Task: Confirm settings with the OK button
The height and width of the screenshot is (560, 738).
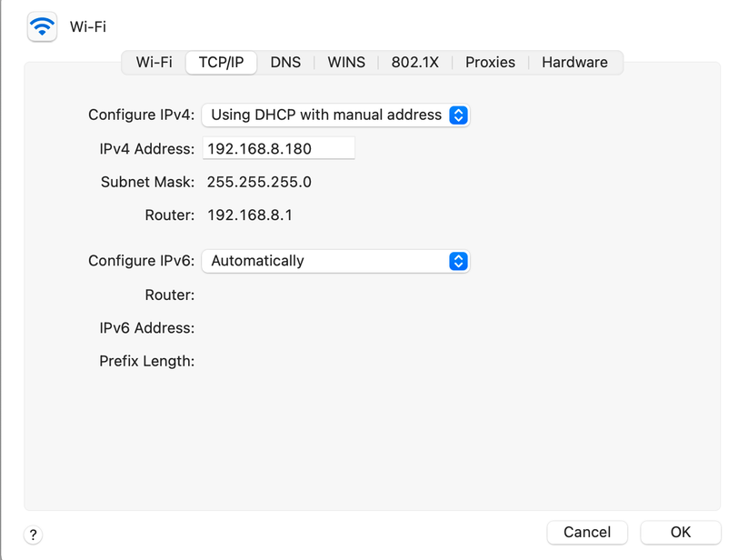Action: [680, 533]
